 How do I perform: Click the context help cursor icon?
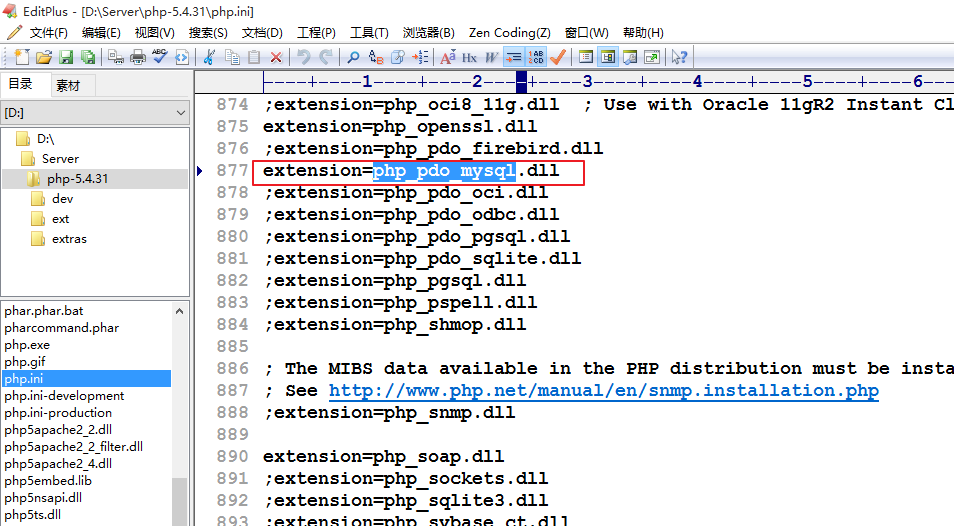(x=679, y=57)
